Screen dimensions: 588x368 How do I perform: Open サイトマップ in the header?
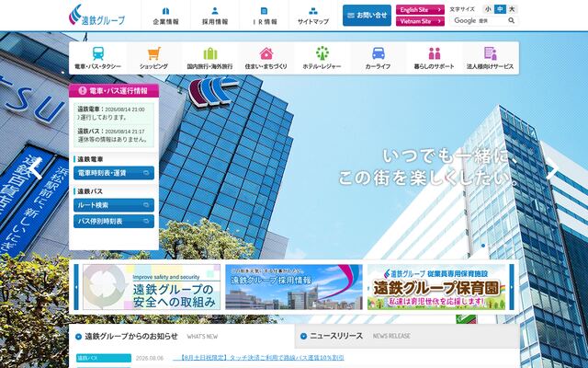[313, 16]
